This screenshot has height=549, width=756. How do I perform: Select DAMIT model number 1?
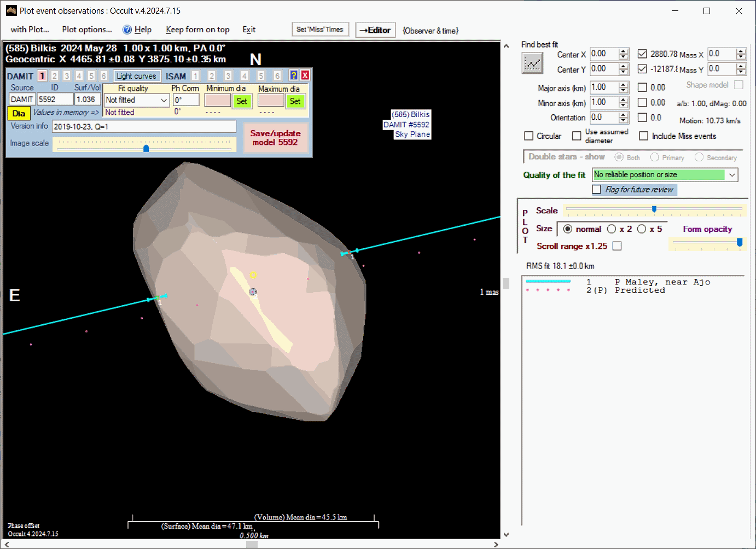coord(42,76)
